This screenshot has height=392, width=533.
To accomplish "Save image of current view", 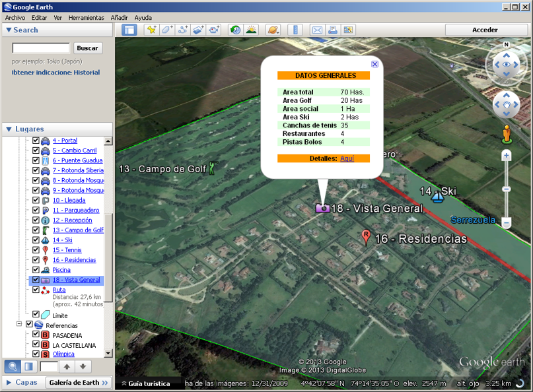I will pos(348,30).
